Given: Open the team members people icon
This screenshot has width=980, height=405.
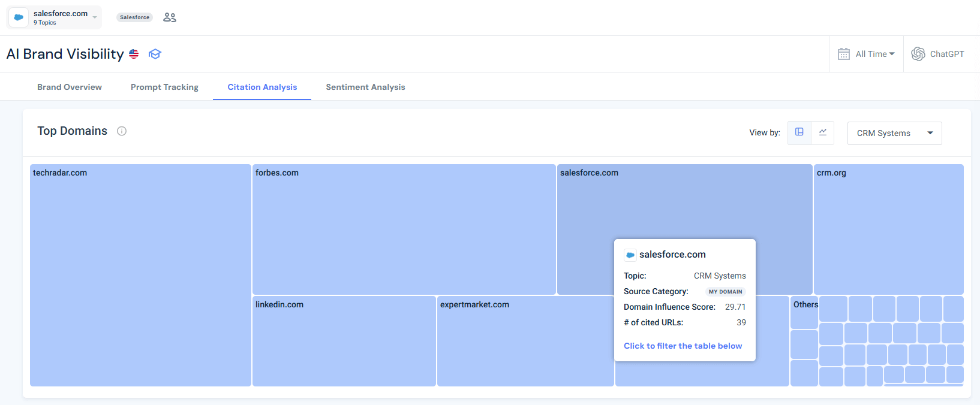Looking at the screenshot, I should point(170,17).
